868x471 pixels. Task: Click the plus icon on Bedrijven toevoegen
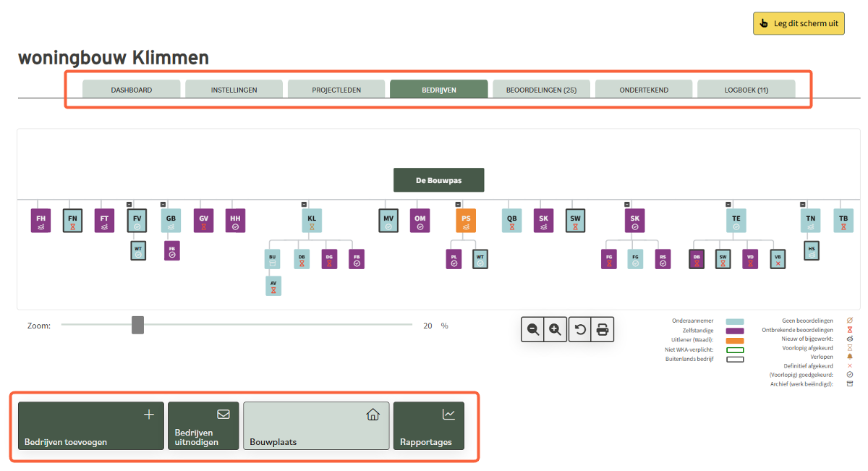pyautogui.click(x=149, y=415)
